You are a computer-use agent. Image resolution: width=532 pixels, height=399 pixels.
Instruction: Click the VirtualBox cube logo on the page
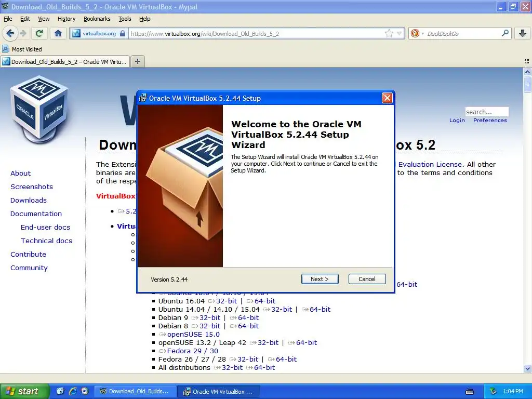click(x=39, y=110)
